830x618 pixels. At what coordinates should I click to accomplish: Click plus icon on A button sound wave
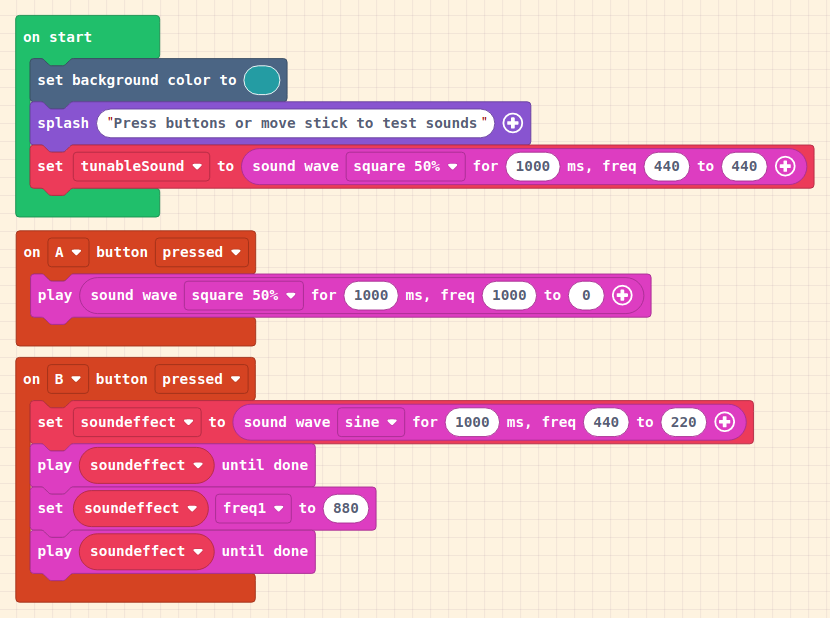click(622, 295)
